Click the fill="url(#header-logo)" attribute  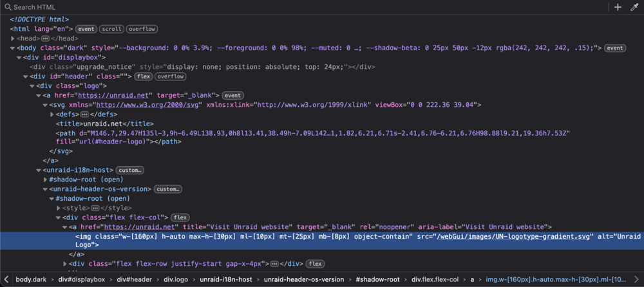[102, 141]
